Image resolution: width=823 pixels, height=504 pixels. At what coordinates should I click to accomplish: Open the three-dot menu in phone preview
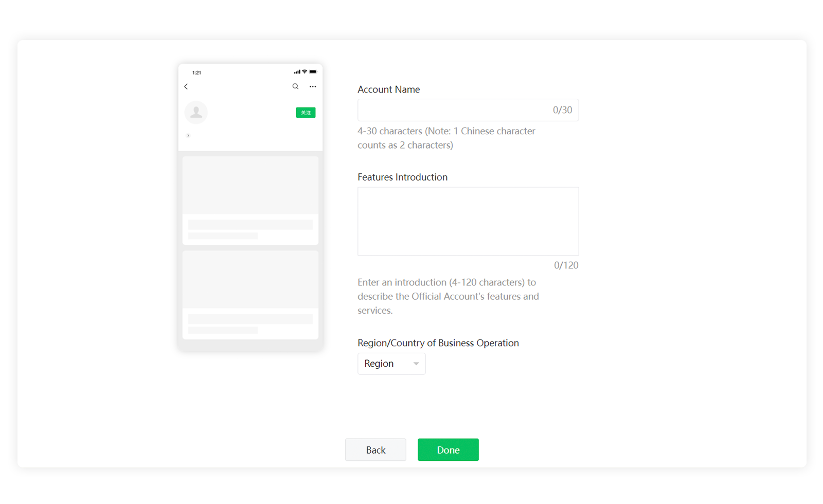pyautogui.click(x=313, y=86)
